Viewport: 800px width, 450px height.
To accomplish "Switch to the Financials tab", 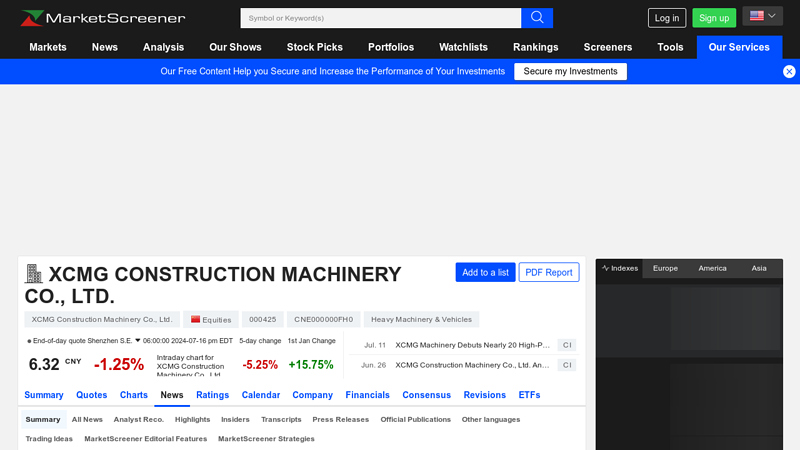I will 367,395.
